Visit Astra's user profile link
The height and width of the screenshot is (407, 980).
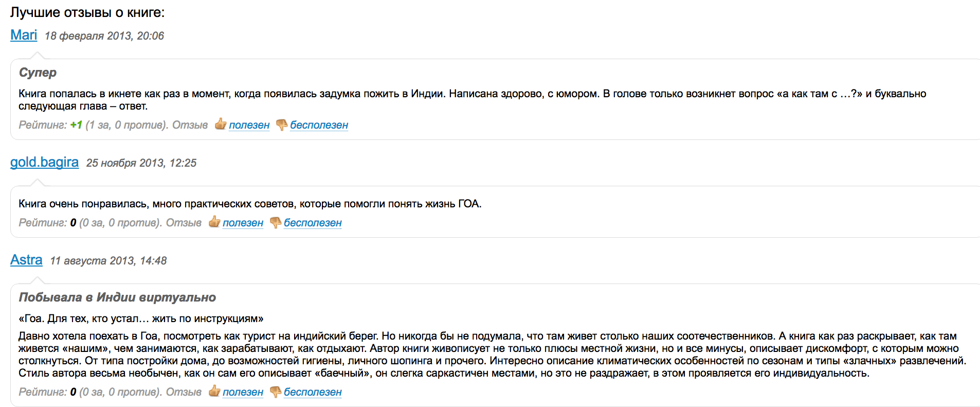[x=26, y=260]
